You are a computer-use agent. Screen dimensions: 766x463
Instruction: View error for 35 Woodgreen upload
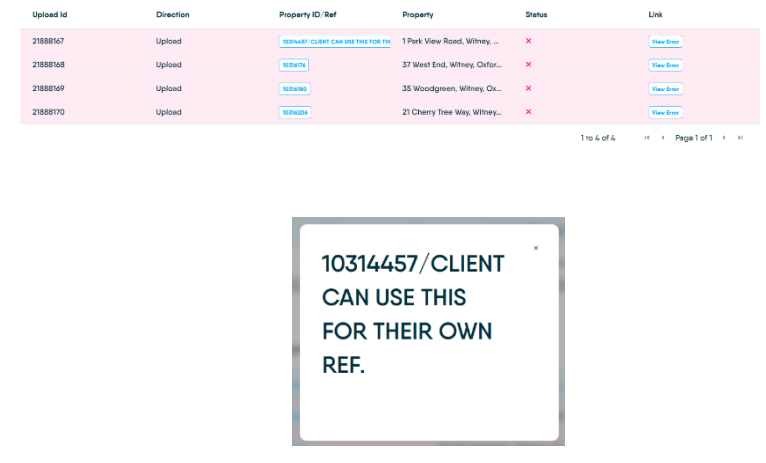coord(665,89)
